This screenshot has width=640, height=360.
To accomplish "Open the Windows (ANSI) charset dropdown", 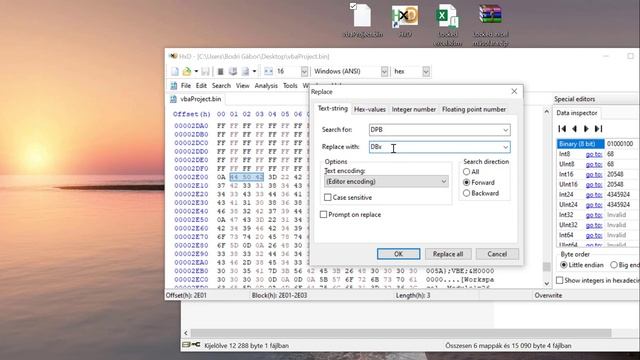I will pyautogui.click(x=384, y=71).
